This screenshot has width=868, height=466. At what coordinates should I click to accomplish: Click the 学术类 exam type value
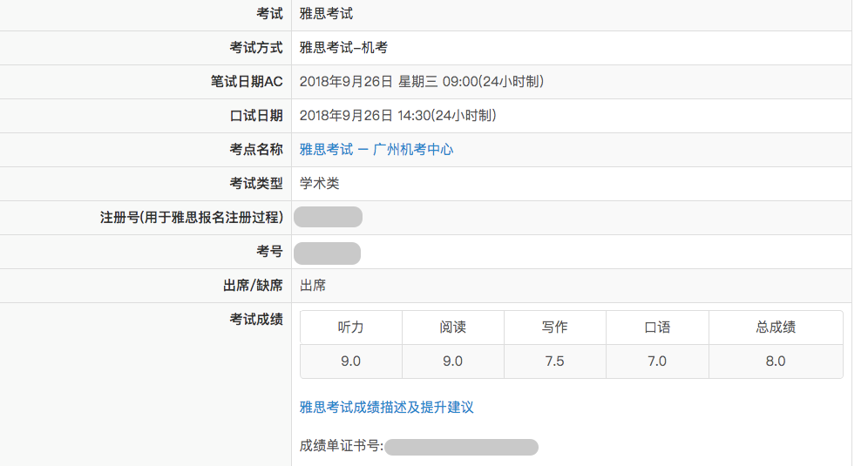point(320,183)
